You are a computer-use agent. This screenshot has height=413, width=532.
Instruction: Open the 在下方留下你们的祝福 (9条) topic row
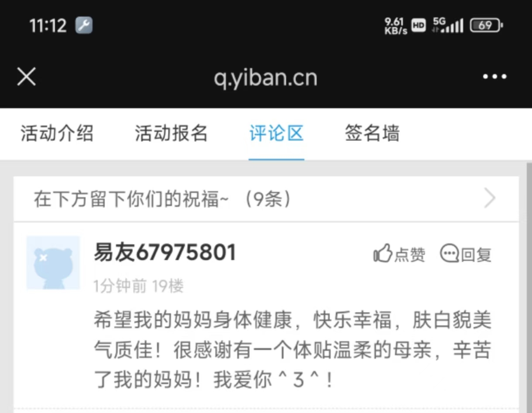266,199
